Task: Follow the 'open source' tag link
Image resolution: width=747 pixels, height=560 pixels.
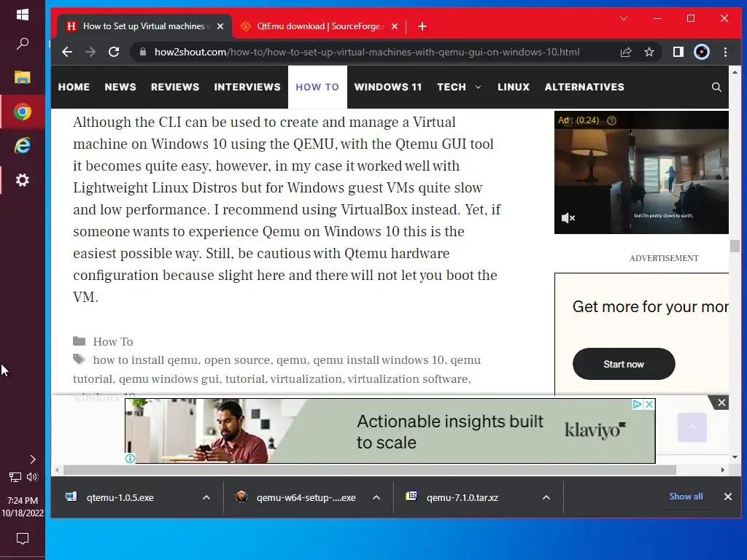Action: (x=237, y=360)
